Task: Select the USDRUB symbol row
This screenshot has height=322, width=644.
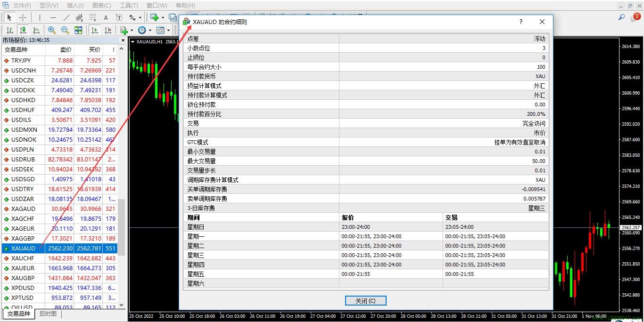Action: tap(59, 159)
